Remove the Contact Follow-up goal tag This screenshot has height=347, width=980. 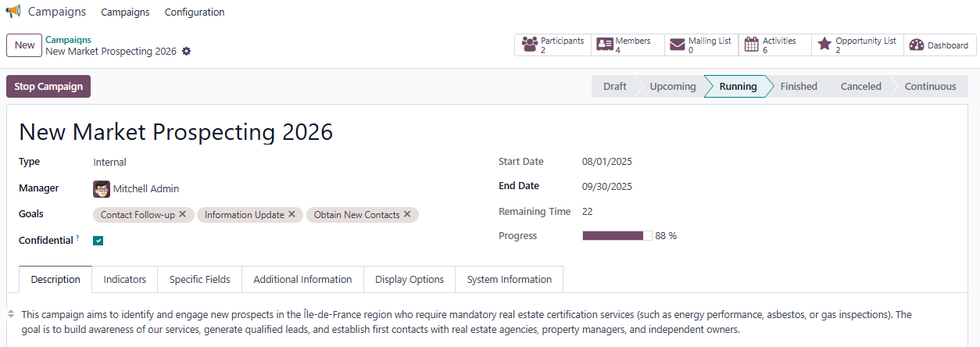click(183, 214)
